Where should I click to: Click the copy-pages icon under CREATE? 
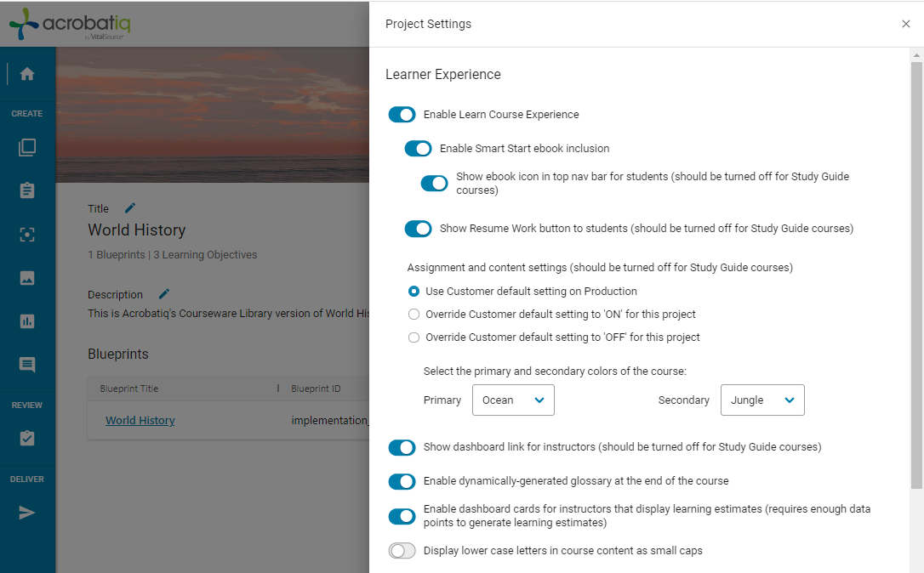(x=27, y=147)
